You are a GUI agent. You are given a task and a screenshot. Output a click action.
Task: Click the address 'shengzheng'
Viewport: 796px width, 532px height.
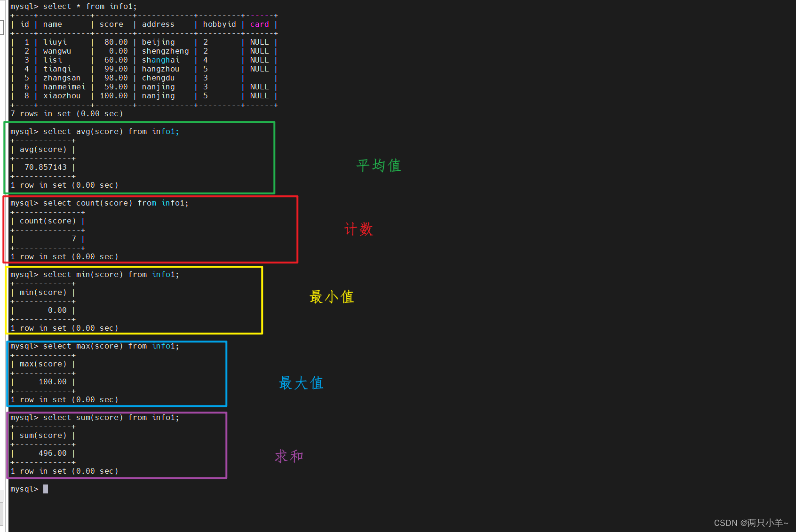click(x=165, y=51)
